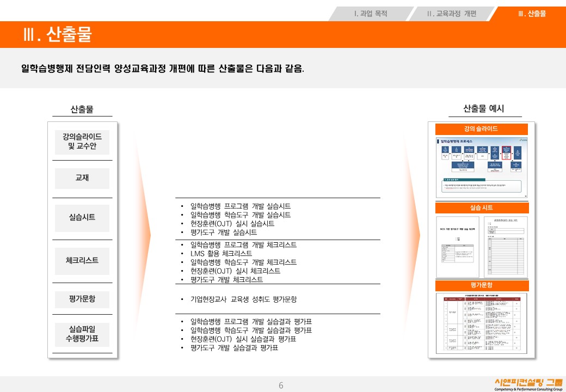Select the 'I. 과업 목적' tab
The image size is (566, 392).
[371, 14]
